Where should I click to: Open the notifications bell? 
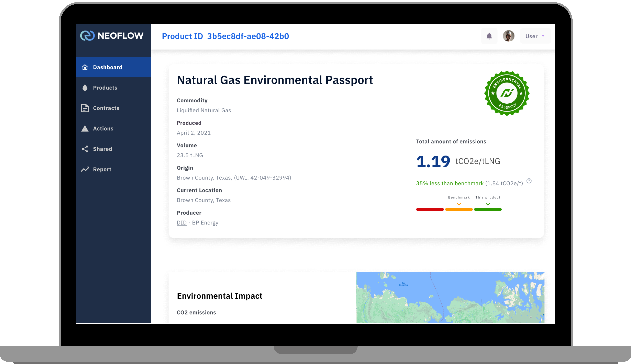click(x=489, y=36)
